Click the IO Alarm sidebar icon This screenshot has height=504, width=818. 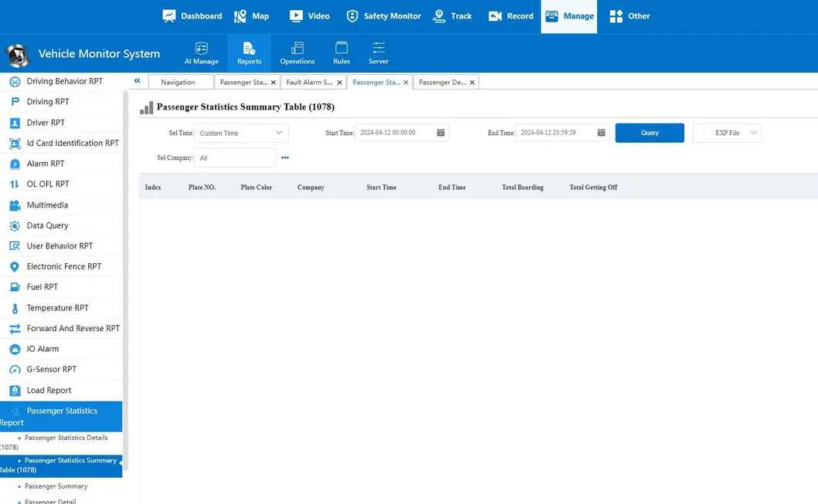[14, 348]
